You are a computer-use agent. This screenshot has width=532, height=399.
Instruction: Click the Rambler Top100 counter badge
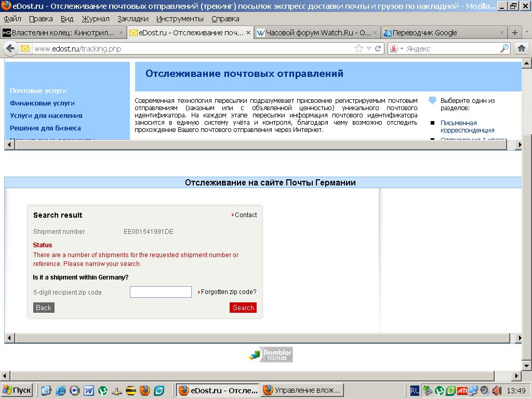271,354
